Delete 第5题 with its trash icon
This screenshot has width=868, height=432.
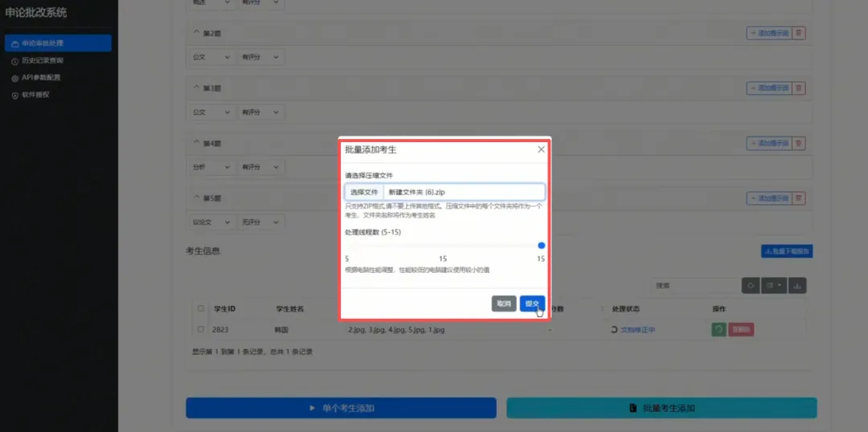[799, 198]
